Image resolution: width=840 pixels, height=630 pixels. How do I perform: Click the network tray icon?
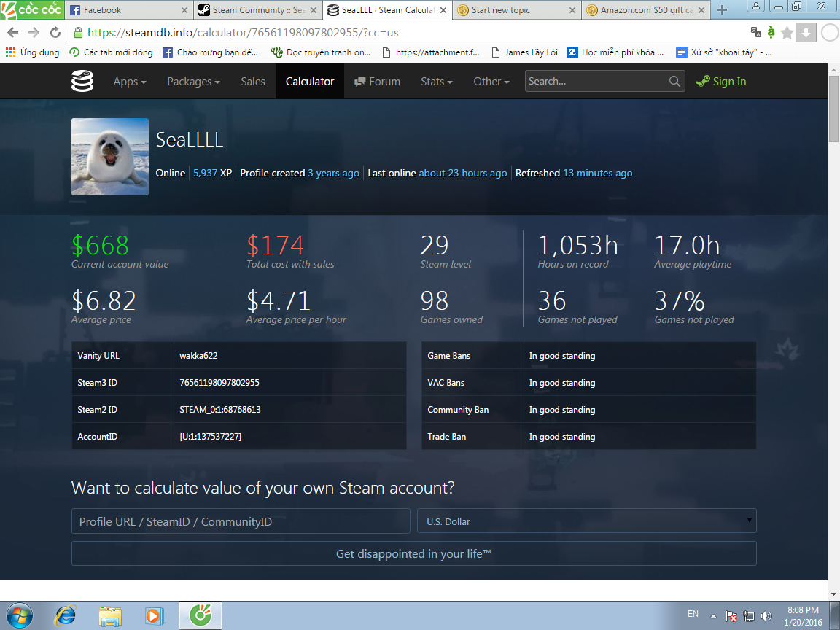point(749,616)
